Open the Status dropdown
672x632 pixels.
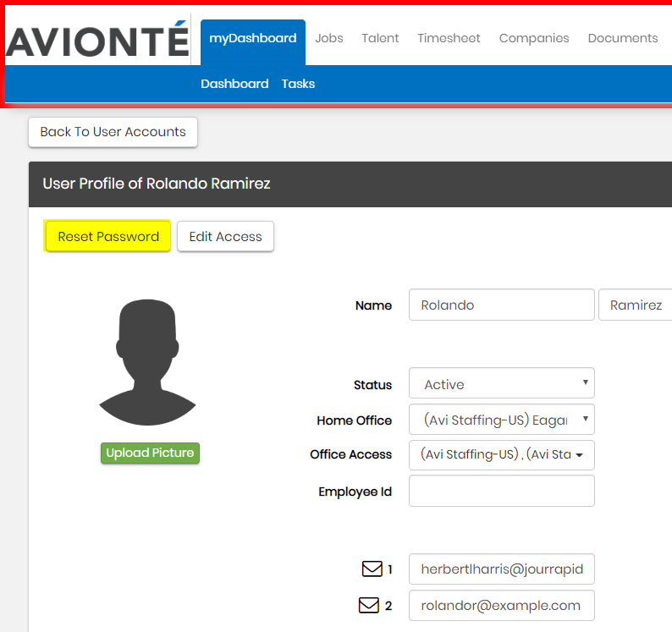point(501,383)
